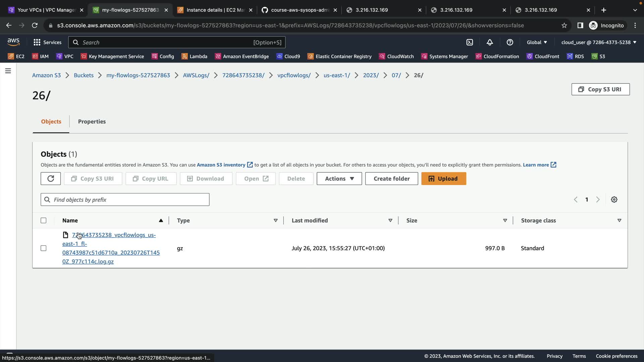
Task: Open AWS CloudShell icon in header
Action: point(470,42)
